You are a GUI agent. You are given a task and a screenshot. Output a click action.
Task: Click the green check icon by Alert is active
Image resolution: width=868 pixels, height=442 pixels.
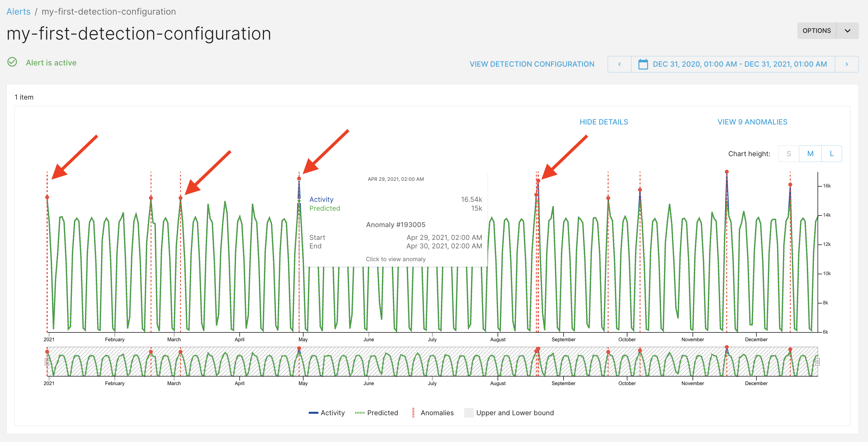(12, 62)
